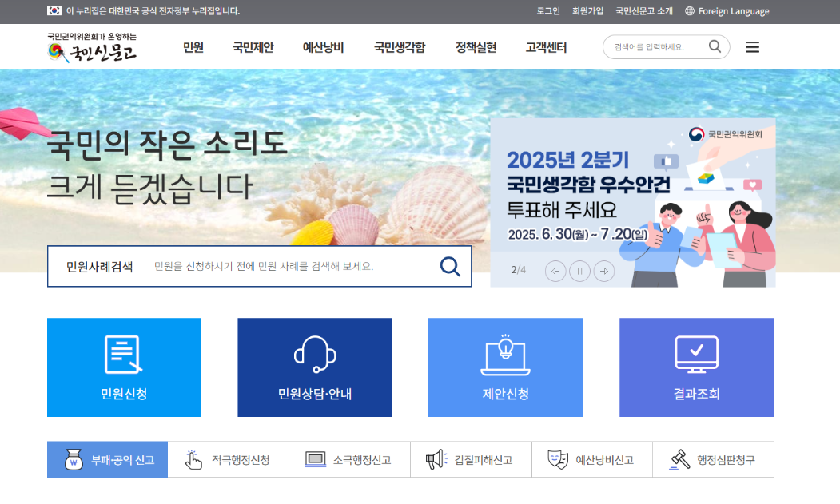The height and width of the screenshot is (504, 840).
Task: Click the 회원가입 link
Action: (x=587, y=11)
